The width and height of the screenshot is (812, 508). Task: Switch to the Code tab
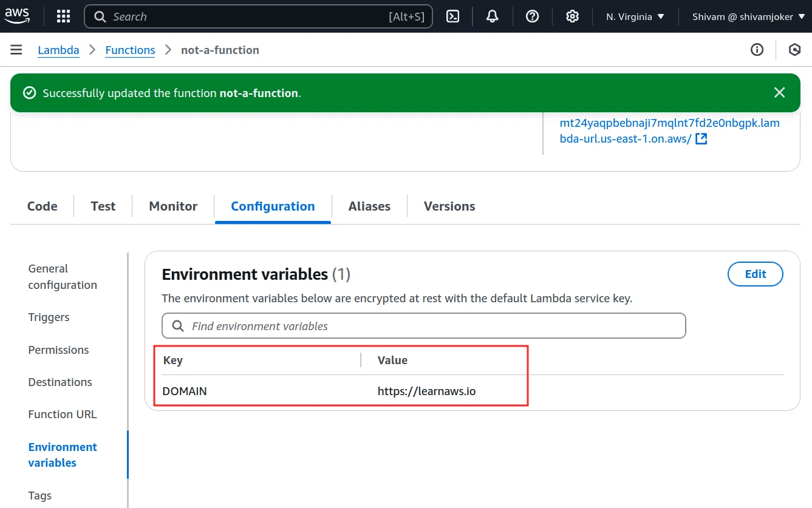tap(43, 206)
